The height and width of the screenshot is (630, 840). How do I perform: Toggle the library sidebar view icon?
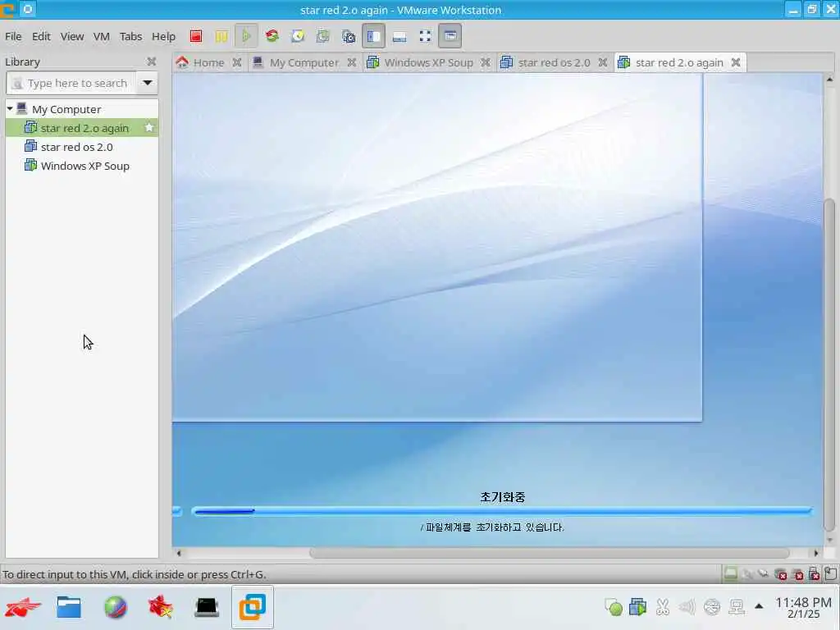373,36
